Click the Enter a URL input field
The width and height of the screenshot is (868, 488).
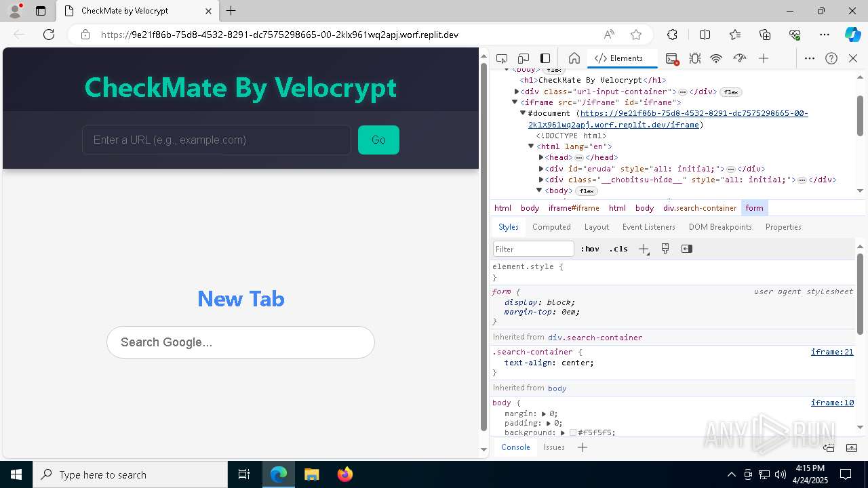216,140
